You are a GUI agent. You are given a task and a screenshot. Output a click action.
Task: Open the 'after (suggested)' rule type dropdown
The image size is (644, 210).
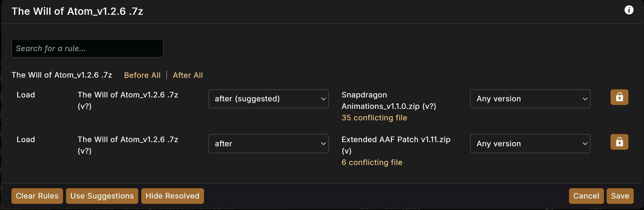(x=268, y=99)
